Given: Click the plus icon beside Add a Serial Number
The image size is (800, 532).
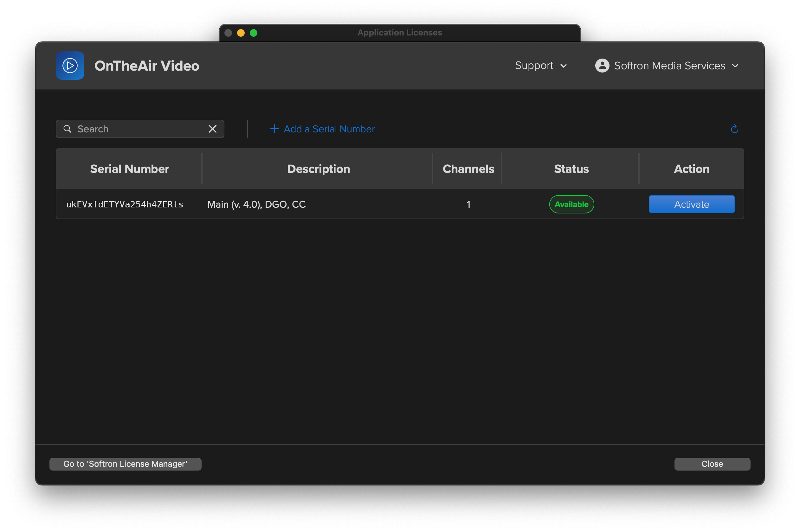Looking at the screenshot, I should tap(274, 129).
